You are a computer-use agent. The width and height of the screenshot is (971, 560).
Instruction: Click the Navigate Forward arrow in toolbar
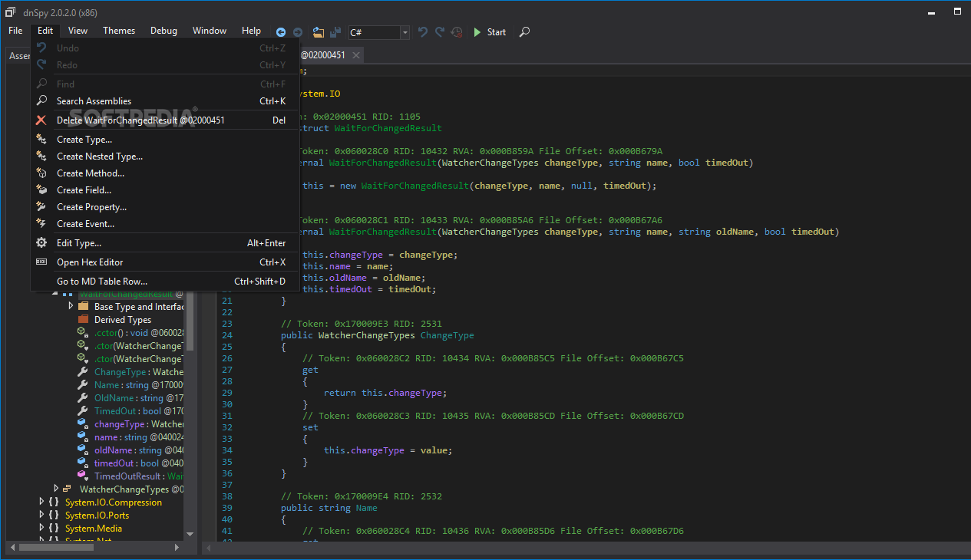(x=298, y=32)
